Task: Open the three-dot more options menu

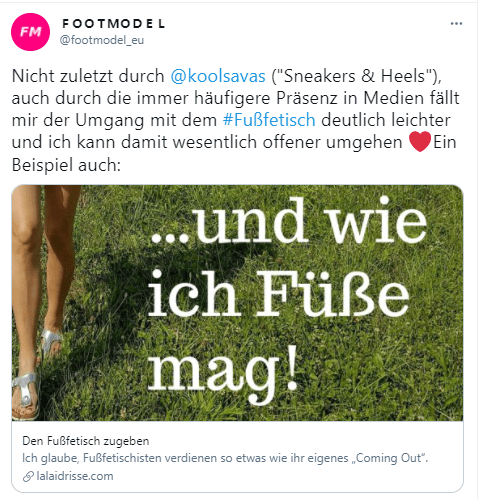Action: coord(456,23)
